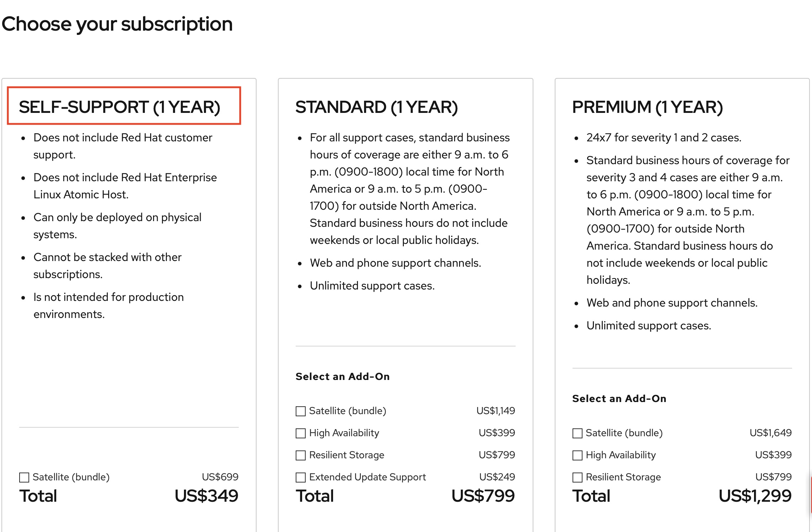Screen dimensions: 812x532
Task: Enable High Availability add-on for Standard plan
Action: (300, 433)
